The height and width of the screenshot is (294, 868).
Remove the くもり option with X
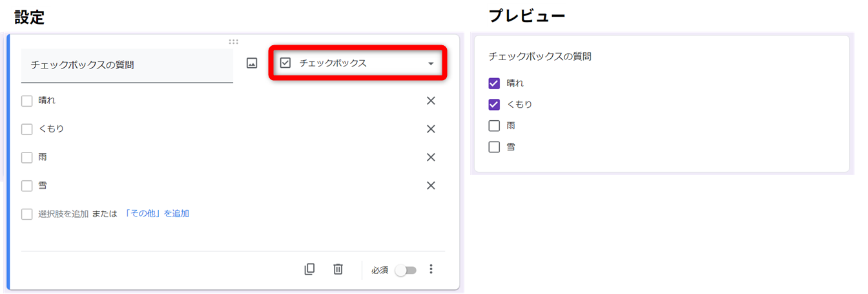tap(431, 129)
